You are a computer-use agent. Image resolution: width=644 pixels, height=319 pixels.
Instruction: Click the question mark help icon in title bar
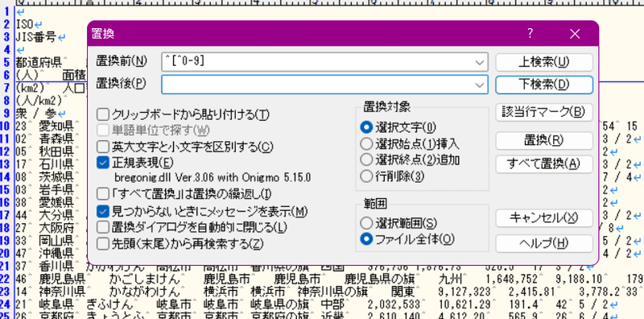click(530, 34)
